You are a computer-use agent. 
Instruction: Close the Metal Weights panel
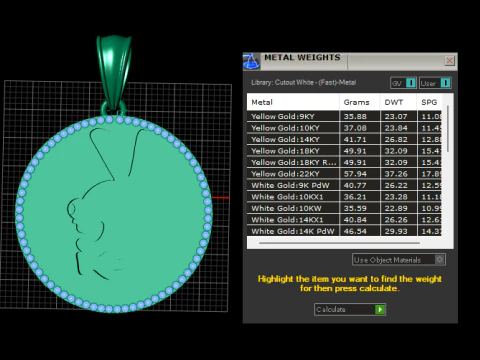[x=449, y=61]
